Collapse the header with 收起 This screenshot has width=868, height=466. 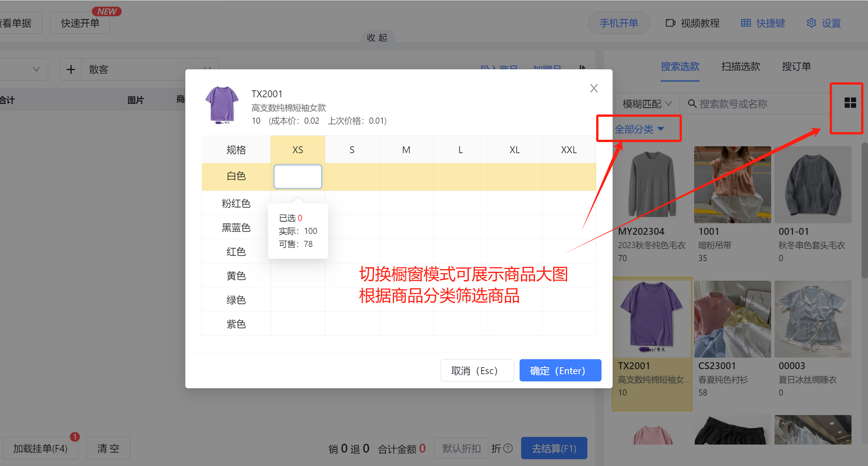(378, 38)
